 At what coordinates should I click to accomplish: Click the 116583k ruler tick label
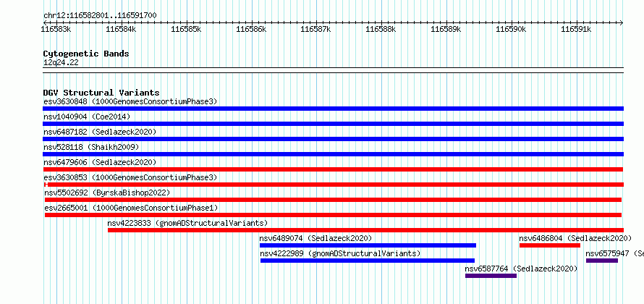[x=56, y=29]
